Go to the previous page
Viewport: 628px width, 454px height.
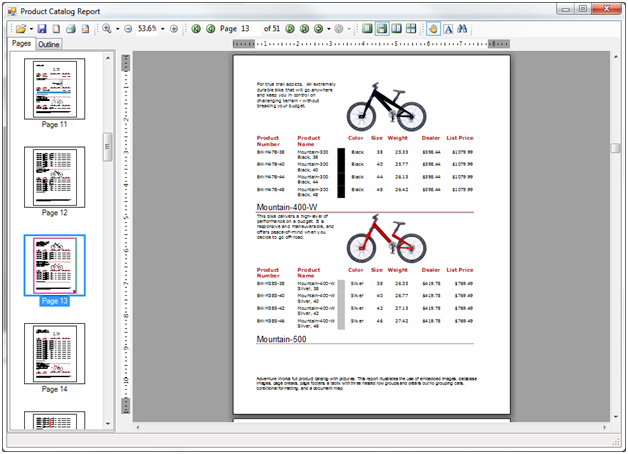210,29
